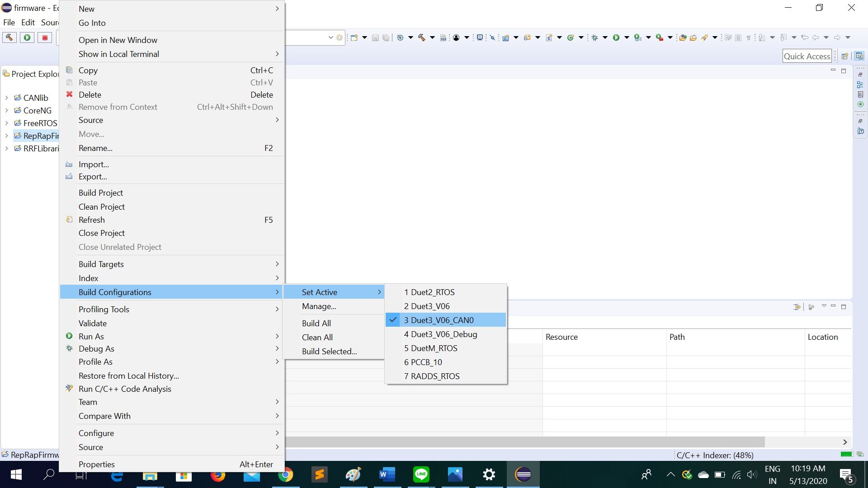Screen dimensions: 868x488
Task: Click the green Run launch button
Action: [x=27, y=38]
